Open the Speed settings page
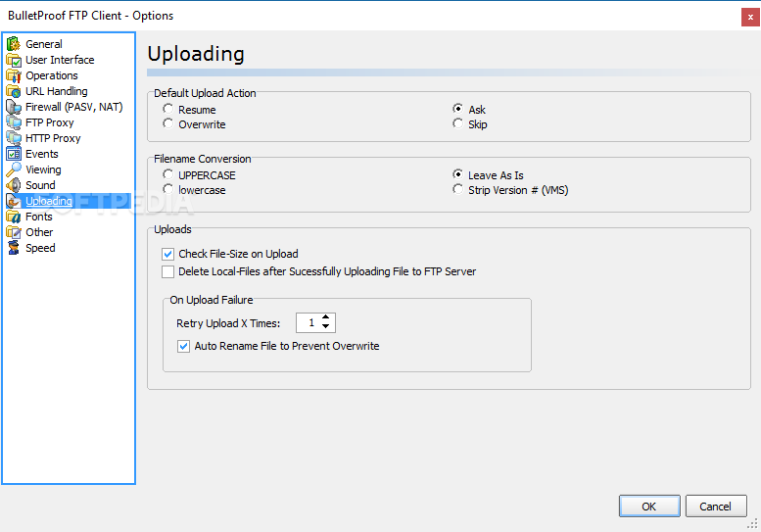The image size is (761, 532). pos(40,248)
